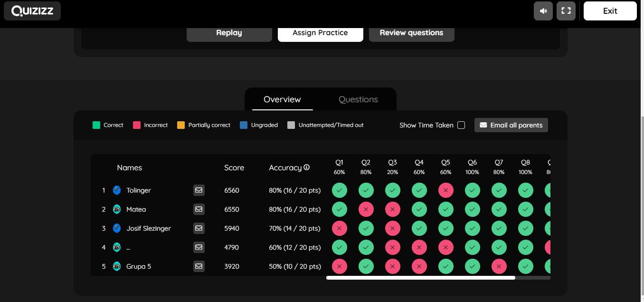Click the Replay button
The width and height of the screenshot is (644, 302).
[229, 33]
